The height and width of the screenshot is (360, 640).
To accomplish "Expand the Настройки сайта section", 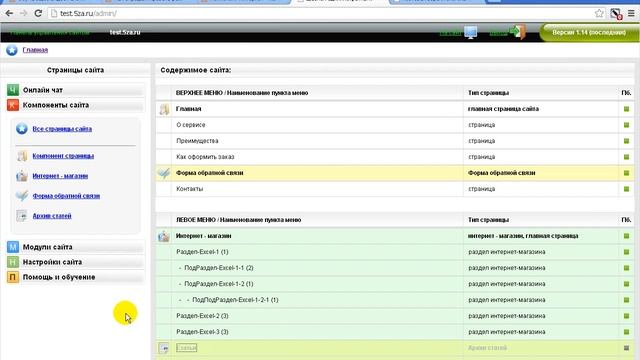I will (x=76, y=262).
